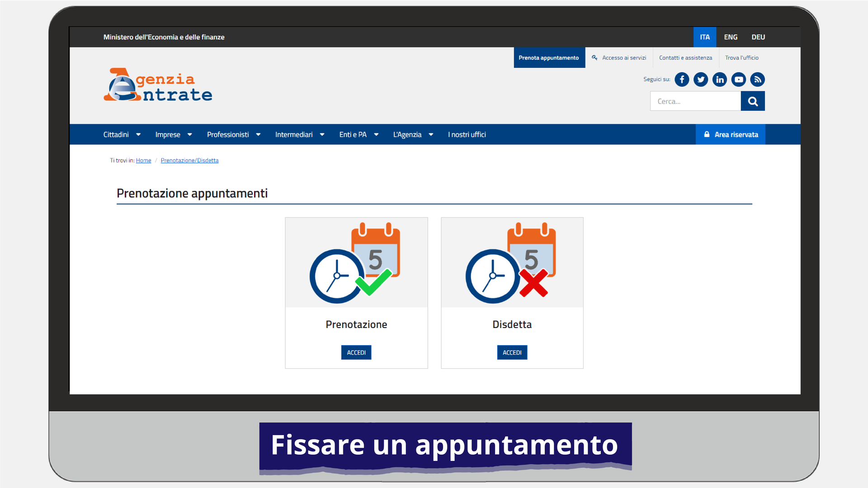Open the I nostri uffici menu item
The image size is (868, 488).
467,135
